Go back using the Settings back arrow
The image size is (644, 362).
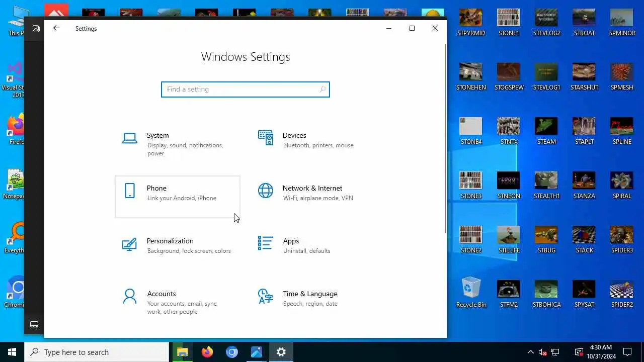[x=56, y=29]
